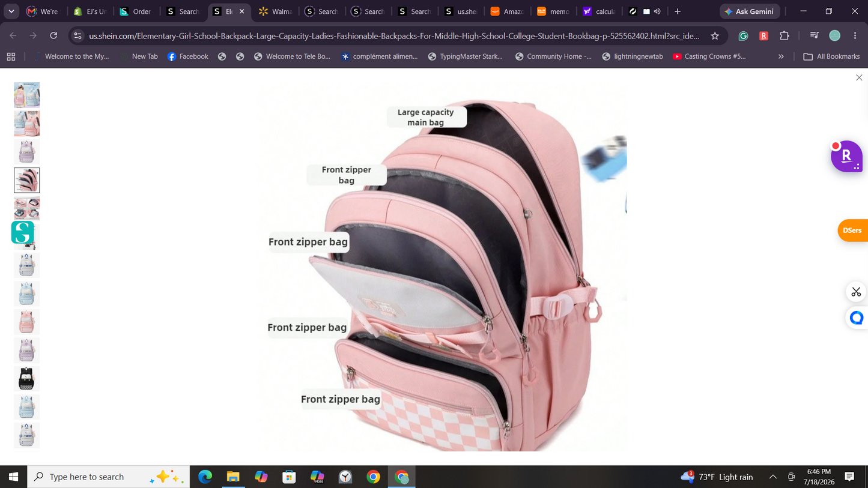Click the scissors screenshot tool icon

click(856, 292)
